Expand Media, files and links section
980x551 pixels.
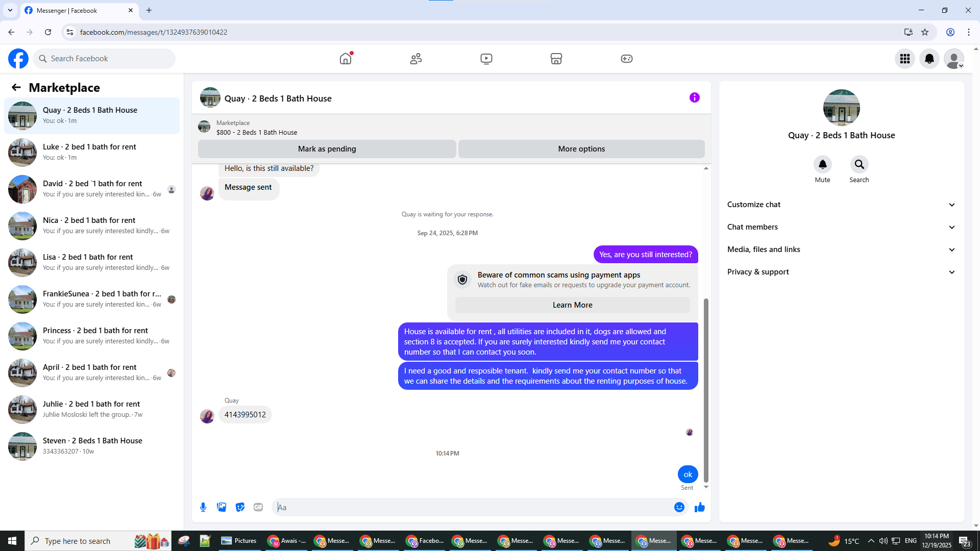pyautogui.click(x=841, y=249)
